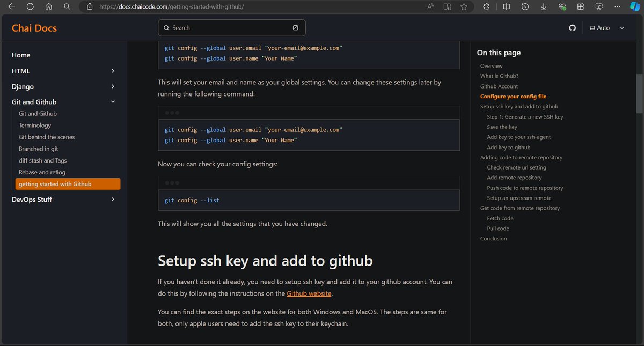644x346 pixels.
Task: Open the Git and Github sidebar page
Action: coord(38,114)
